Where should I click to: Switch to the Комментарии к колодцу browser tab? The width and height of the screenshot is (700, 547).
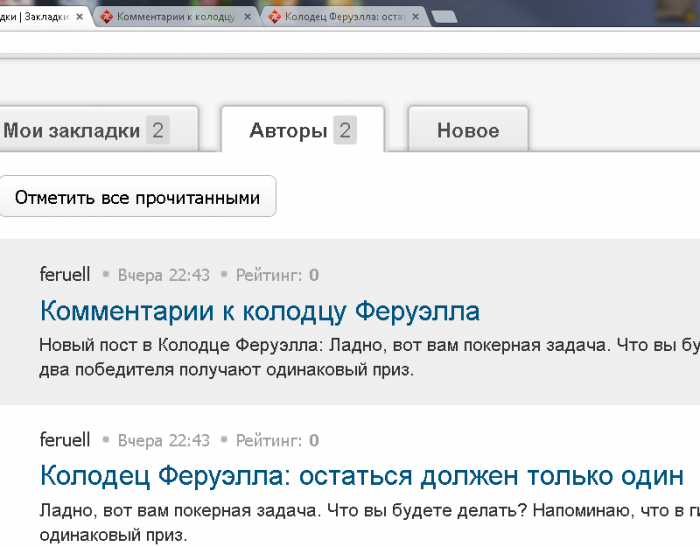[177, 17]
